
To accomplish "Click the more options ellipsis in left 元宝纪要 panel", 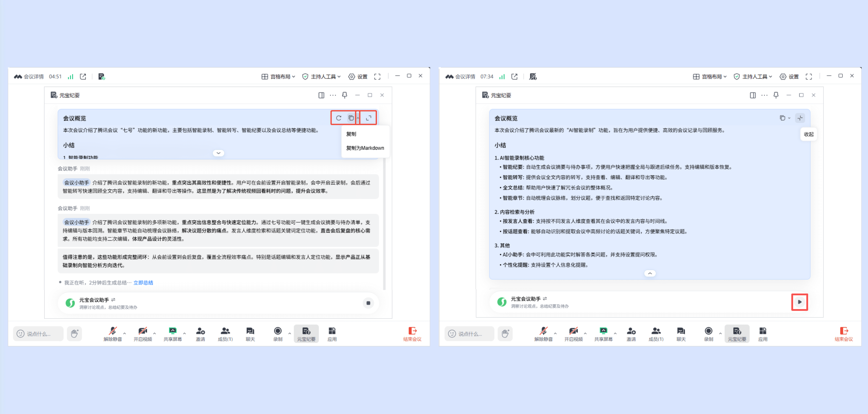I will coord(333,95).
